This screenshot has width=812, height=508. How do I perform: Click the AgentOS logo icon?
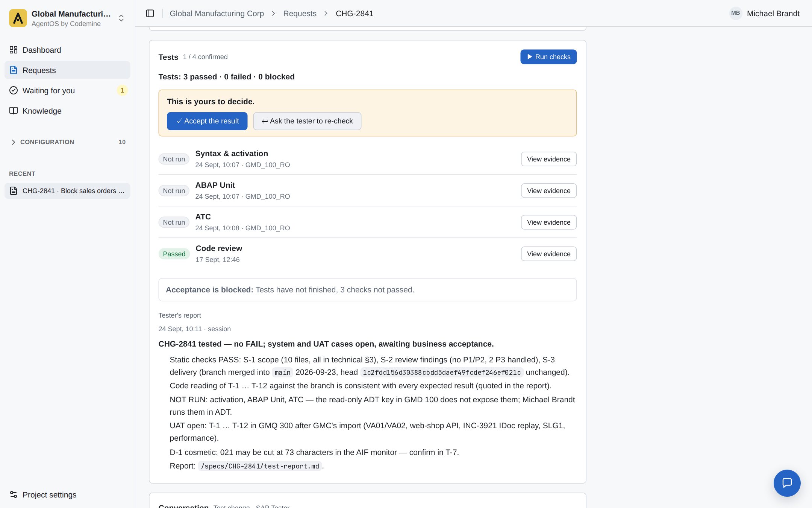(18, 18)
